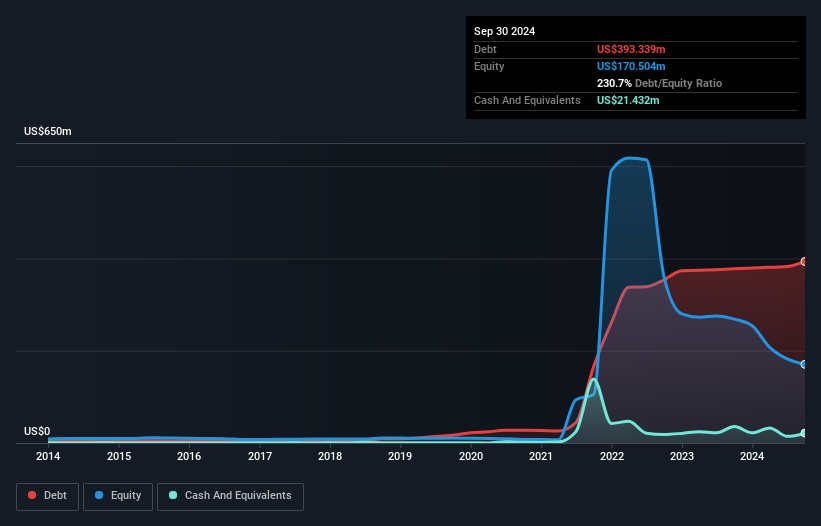Click the Cash value US$21.432m
The image size is (821, 526).
(628, 100)
